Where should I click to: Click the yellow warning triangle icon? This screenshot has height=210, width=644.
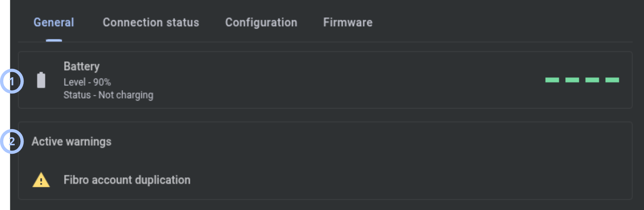41,180
